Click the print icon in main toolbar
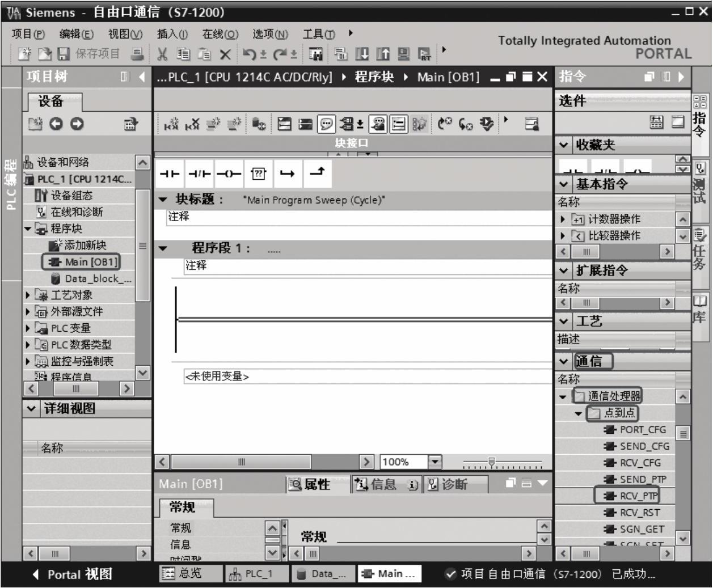713x588 pixels. click(x=137, y=54)
